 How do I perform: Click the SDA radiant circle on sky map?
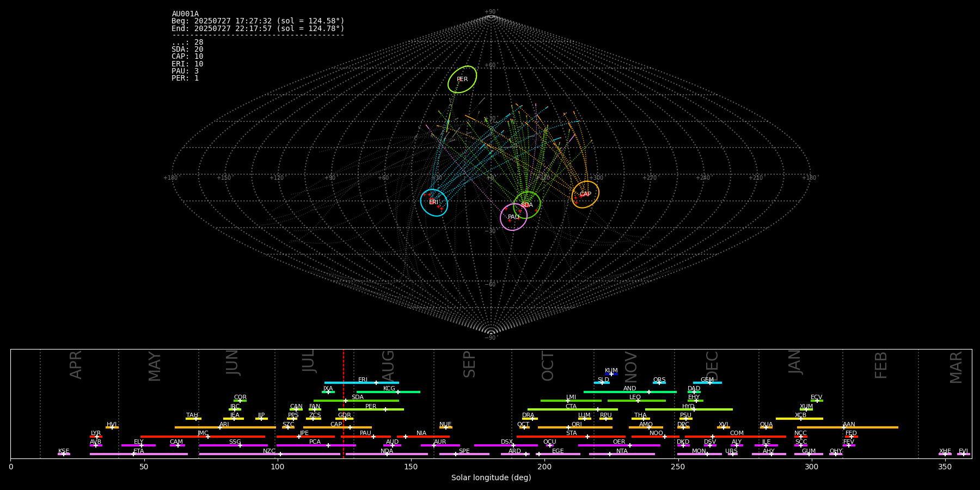point(526,205)
